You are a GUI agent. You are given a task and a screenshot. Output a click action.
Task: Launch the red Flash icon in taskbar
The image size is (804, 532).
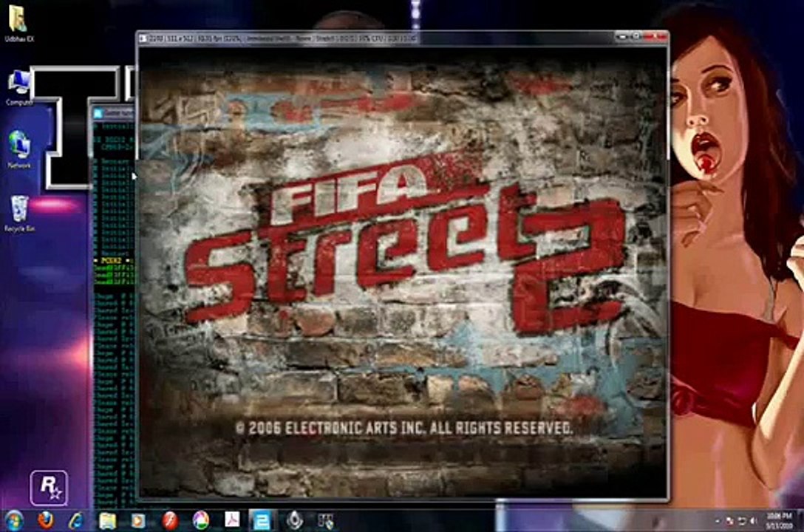pyautogui.click(x=170, y=521)
